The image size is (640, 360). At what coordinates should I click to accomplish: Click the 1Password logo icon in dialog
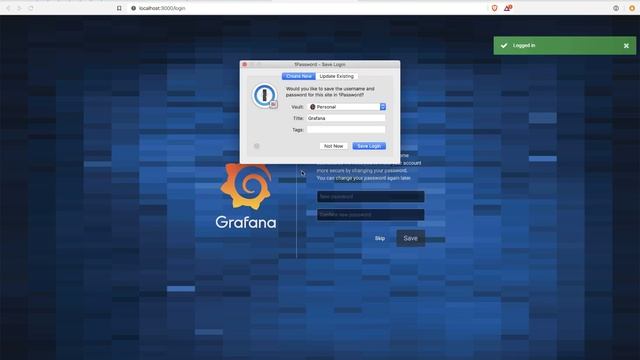click(x=264, y=96)
